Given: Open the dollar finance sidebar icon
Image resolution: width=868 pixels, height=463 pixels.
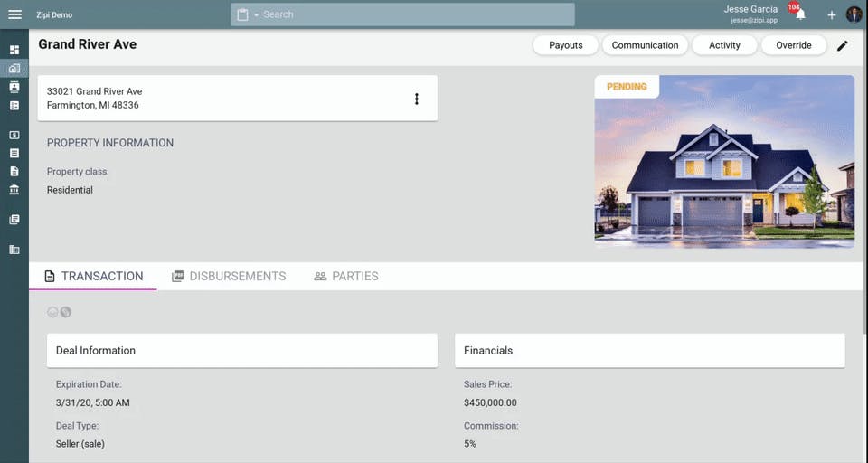Looking at the screenshot, I should coord(14,135).
